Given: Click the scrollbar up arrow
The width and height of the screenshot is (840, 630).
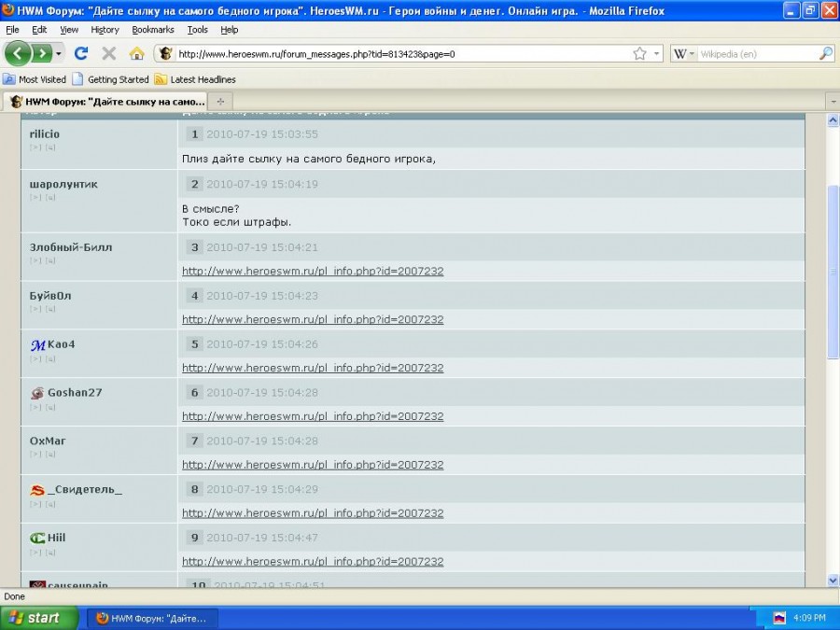Looking at the screenshot, I should 833,120.
